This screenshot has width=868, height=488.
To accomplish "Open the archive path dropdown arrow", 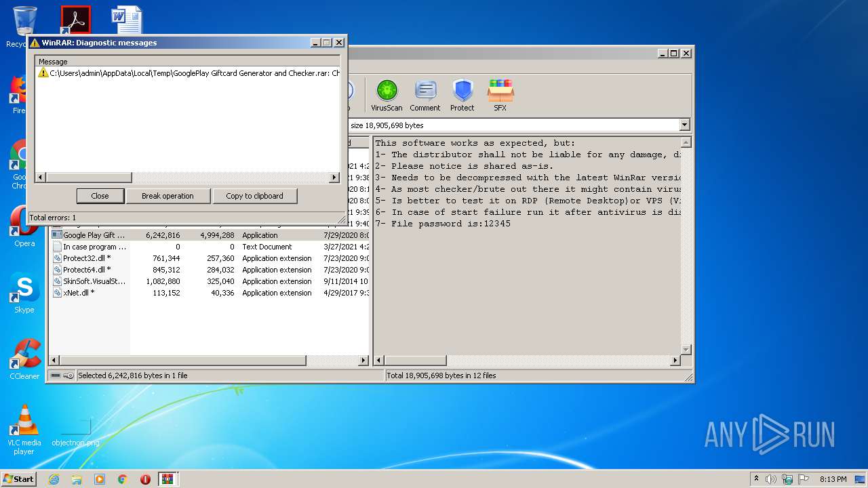I will tap(684, 125).
